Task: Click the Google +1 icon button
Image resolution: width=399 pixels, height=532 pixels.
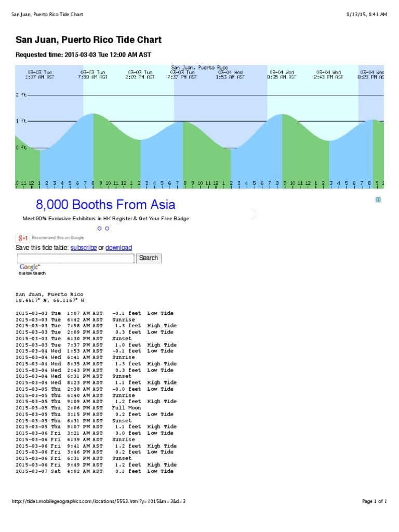Action: [22, 238]
